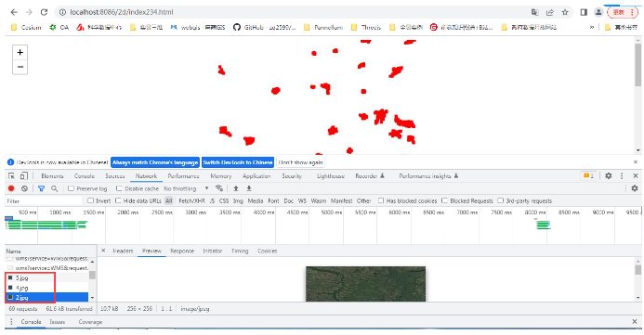The width and height of the screenshot is (644, 335).
Task: Open the Cesium bookmark folder
Action: tap(26, 28)
